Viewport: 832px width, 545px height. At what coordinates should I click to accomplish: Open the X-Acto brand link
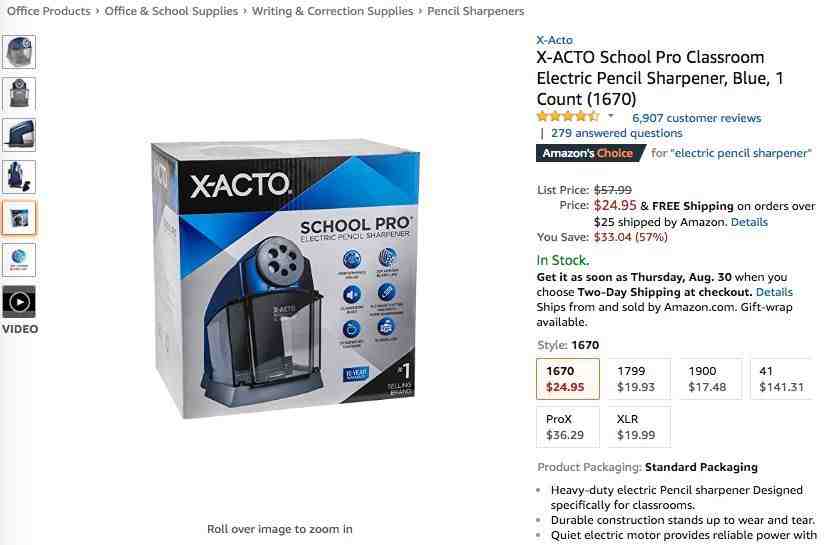point(554,40)
